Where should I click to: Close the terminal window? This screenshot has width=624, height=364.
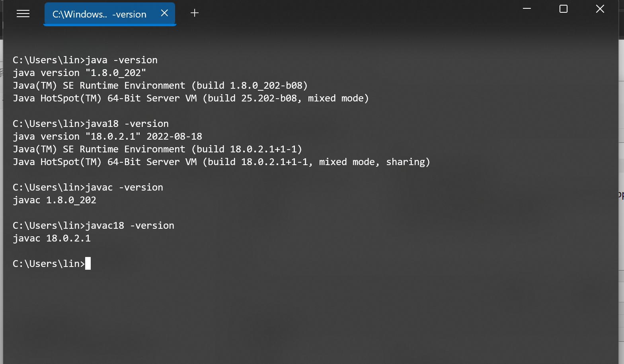[600, 9]
